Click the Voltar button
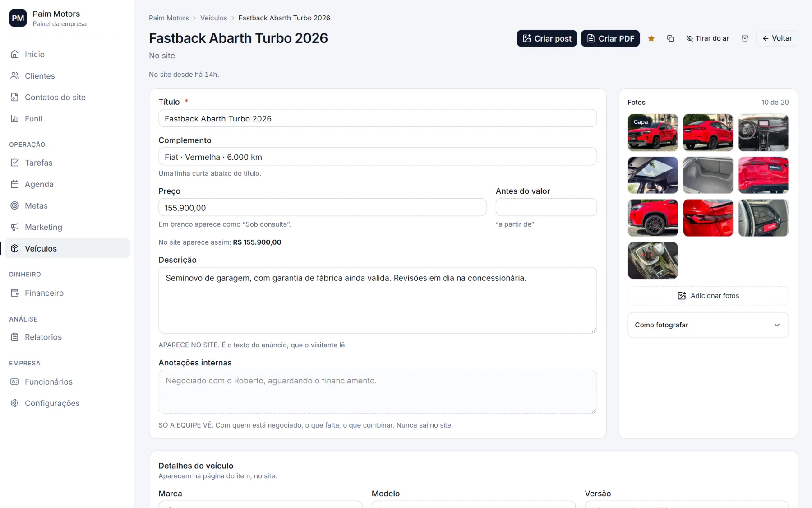The height and width of the screenshot is (508, 812). pos(777,38)
